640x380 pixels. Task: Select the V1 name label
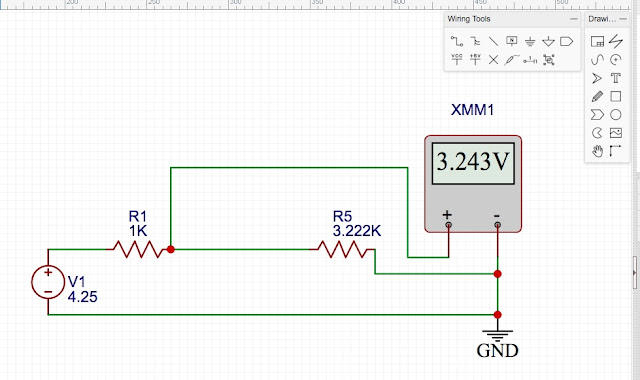tap(76, 282)
